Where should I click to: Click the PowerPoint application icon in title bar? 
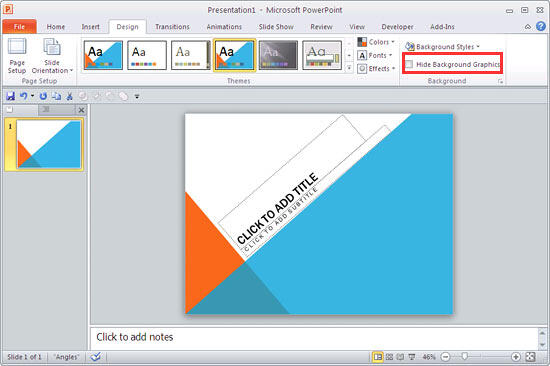8,9
